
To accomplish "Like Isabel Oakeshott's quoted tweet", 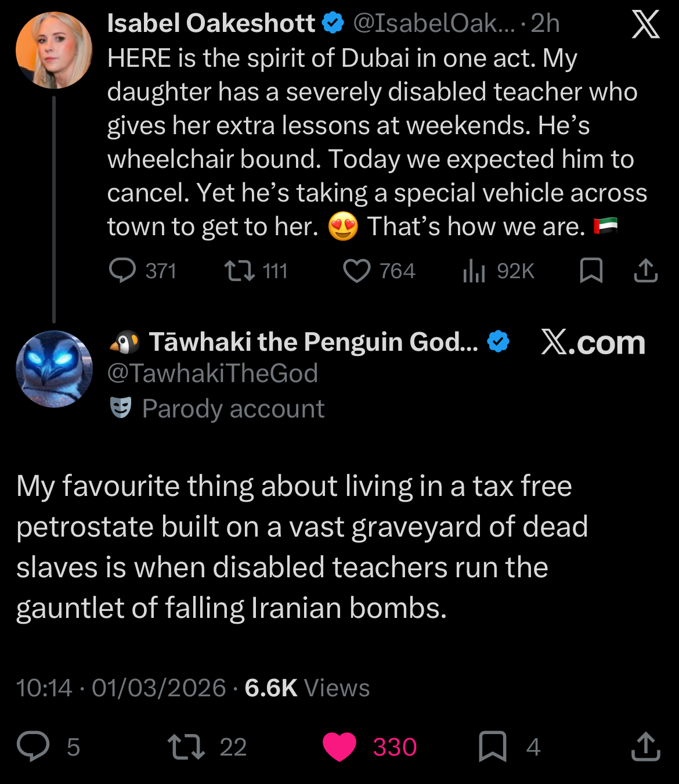I will 356,271.
